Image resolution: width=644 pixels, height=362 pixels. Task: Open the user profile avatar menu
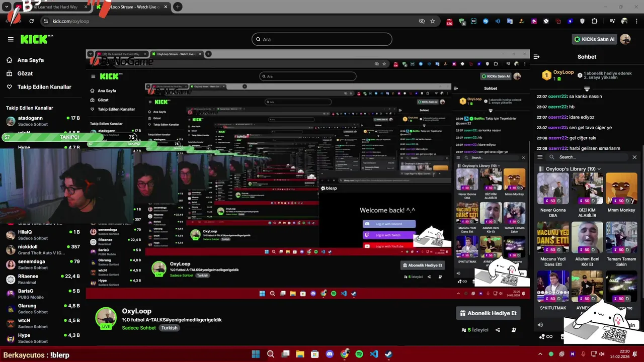click(625, 39)
